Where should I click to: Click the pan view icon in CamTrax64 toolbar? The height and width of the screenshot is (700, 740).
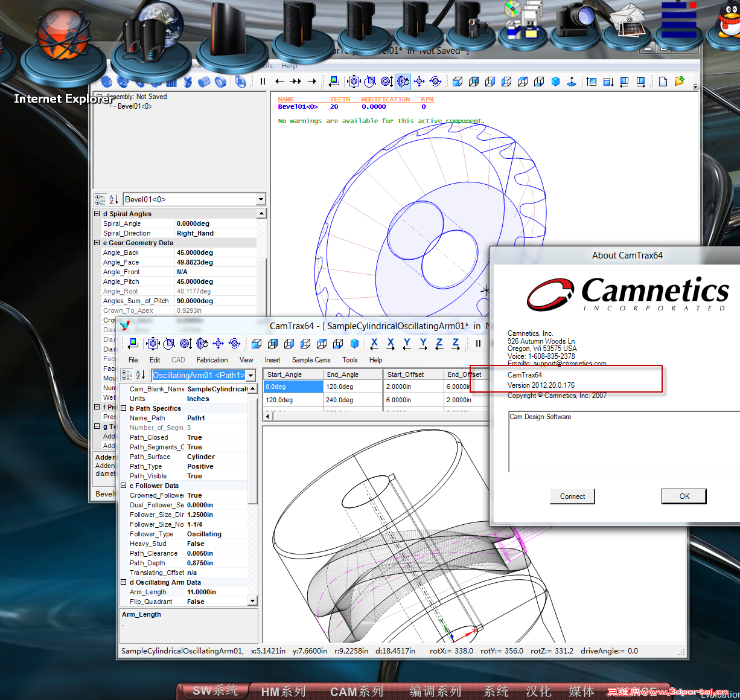pos(218,344)
